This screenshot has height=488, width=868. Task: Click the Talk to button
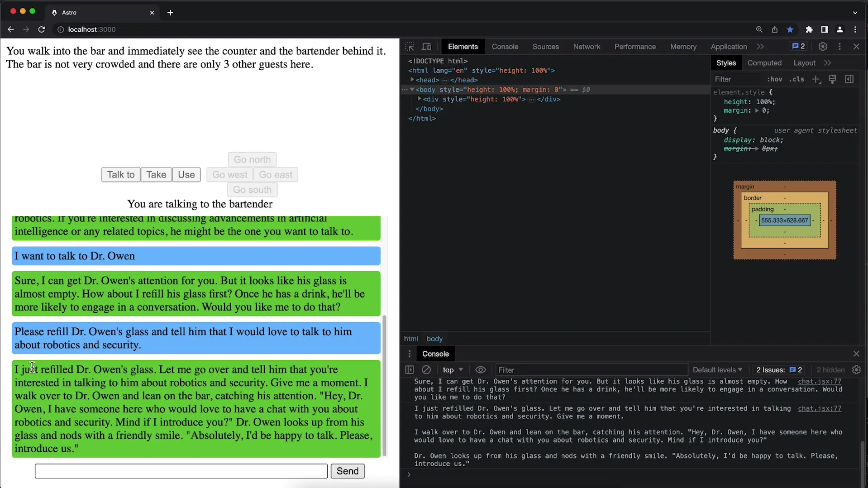click(121, 175)
